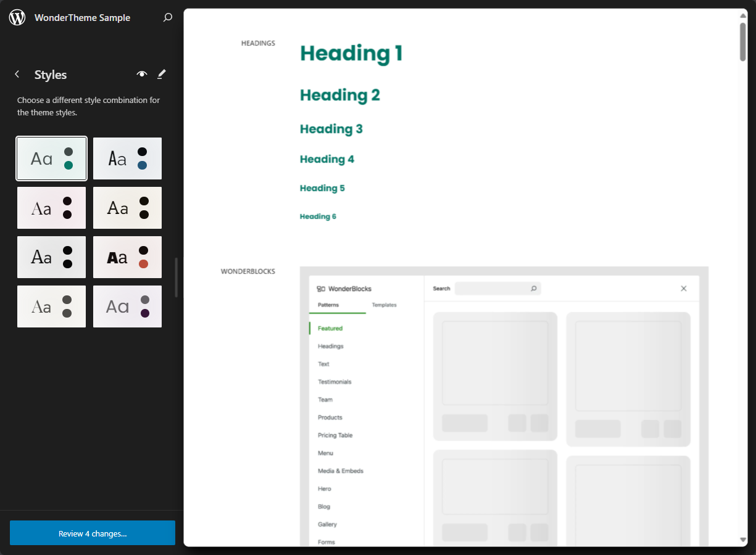
Task: Select the dark style variation with teal dot
Action: [51, 158]
